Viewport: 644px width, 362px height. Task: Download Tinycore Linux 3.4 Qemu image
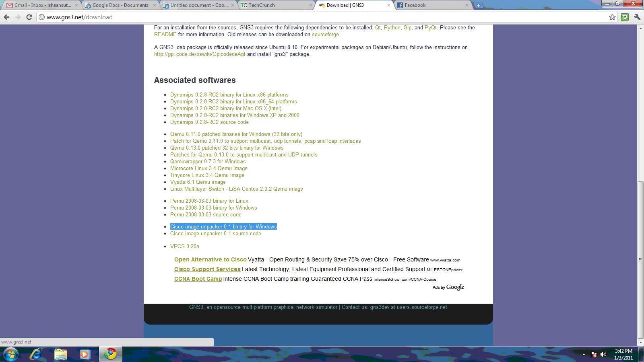tap(207, 175)
